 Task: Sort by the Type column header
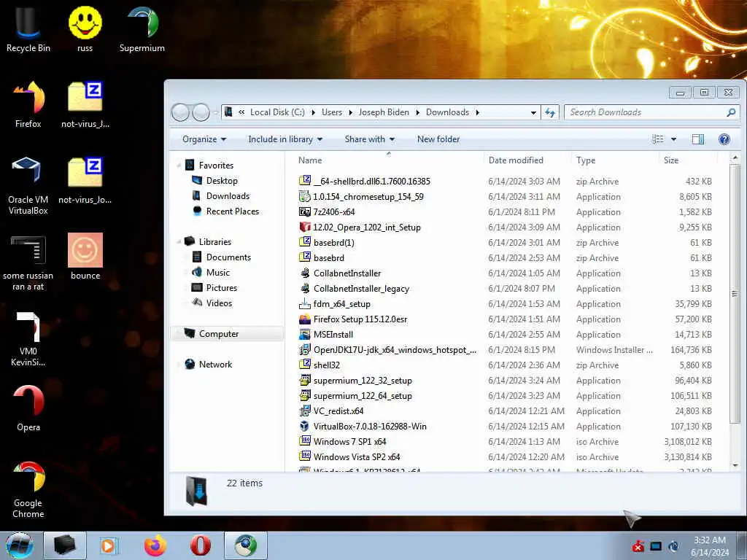[615, 160]
